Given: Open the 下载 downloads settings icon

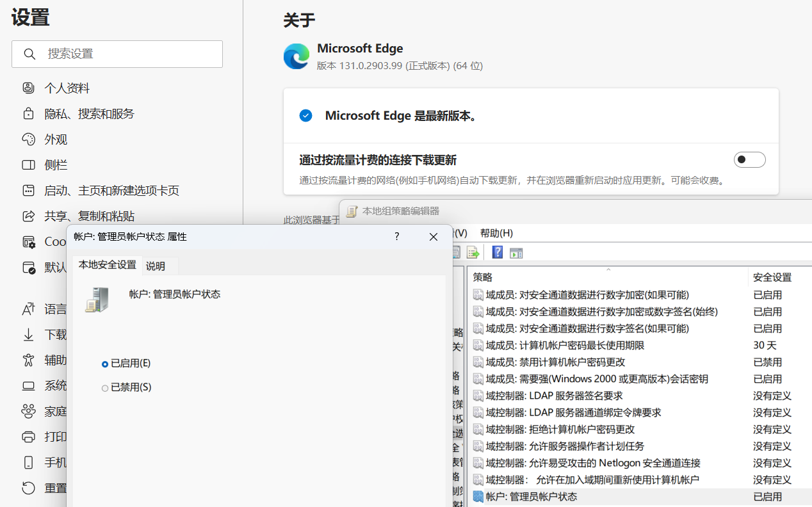Looking at the screenshot, I should coord(29,335).
